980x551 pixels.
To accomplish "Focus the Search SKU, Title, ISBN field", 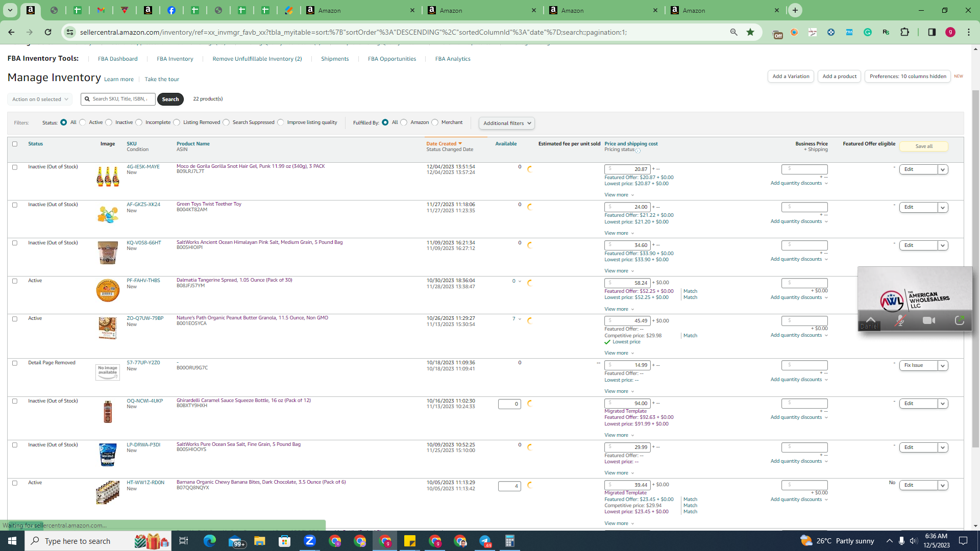I will pyautogui.click(x=118, y=99).
